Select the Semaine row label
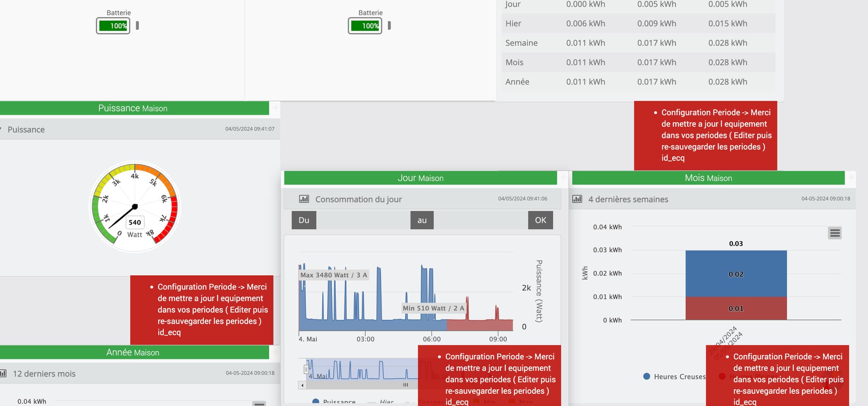The image size is (868, 406). pyautogui.click(x=521, y=43)
